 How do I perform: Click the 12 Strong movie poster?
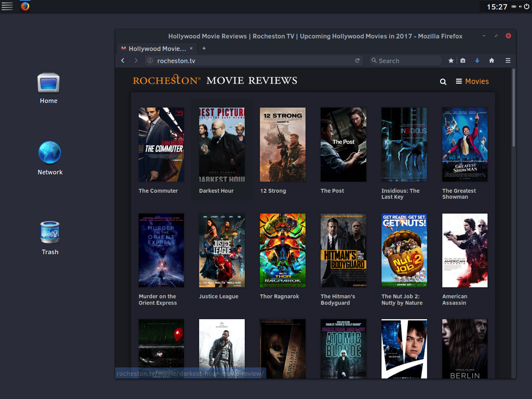[x=282, y=145]
